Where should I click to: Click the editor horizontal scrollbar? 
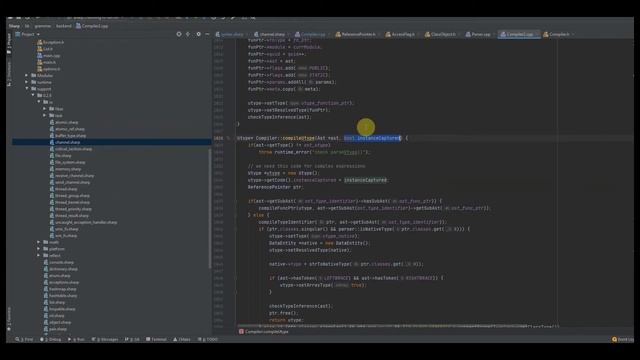tap(382, 326)
